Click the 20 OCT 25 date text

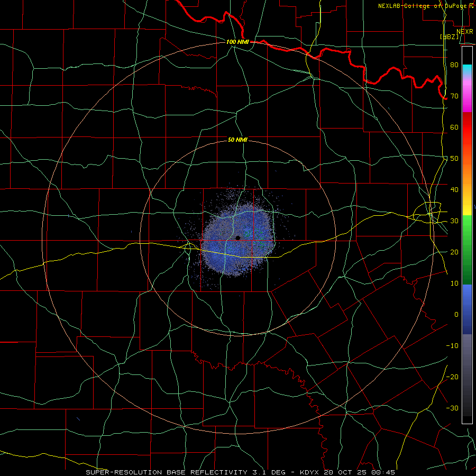tap(346, 472)
